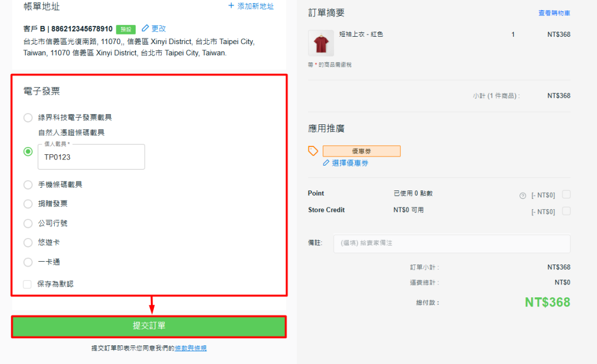This screenshot has height=364, width=597.
Task: Open the 查看購物車 link
Action: pos(554,13)
